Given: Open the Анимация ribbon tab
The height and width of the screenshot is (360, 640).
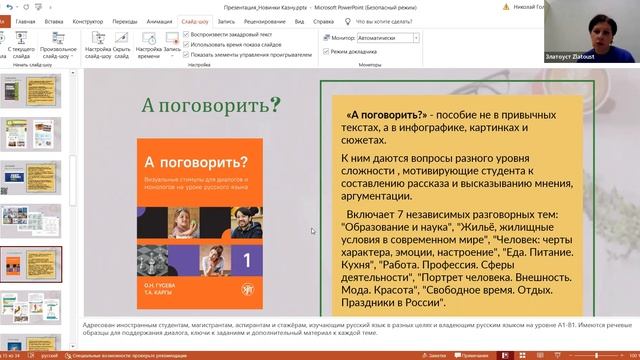Looking at the screenshot, I should pyautogui.click(x=159, y=21).
